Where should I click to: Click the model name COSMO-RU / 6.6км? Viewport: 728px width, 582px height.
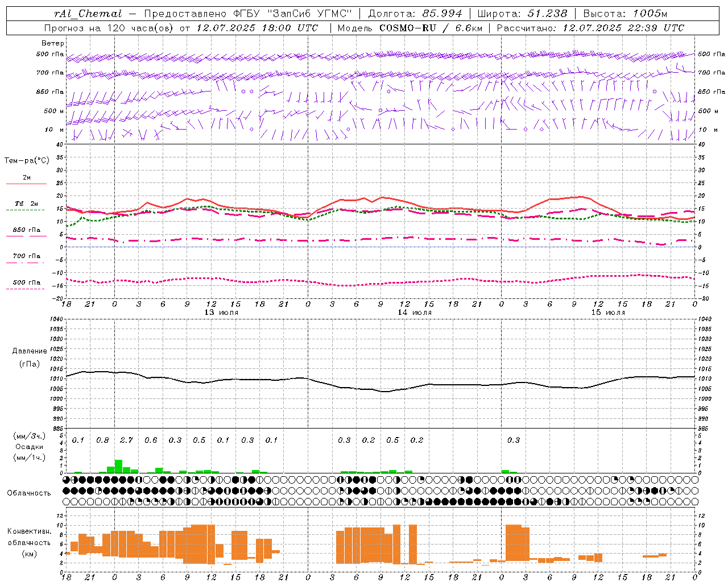point(430,28)
